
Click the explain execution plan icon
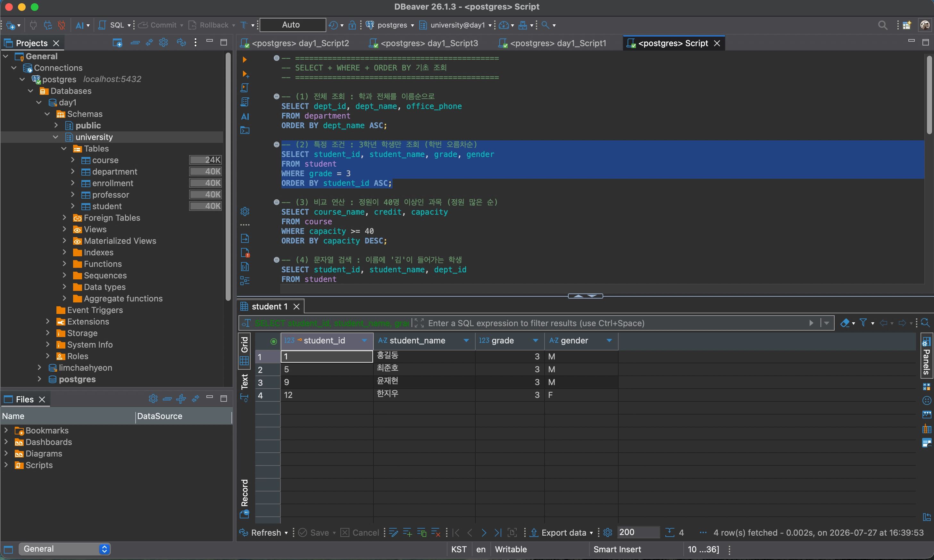(245, 102)
